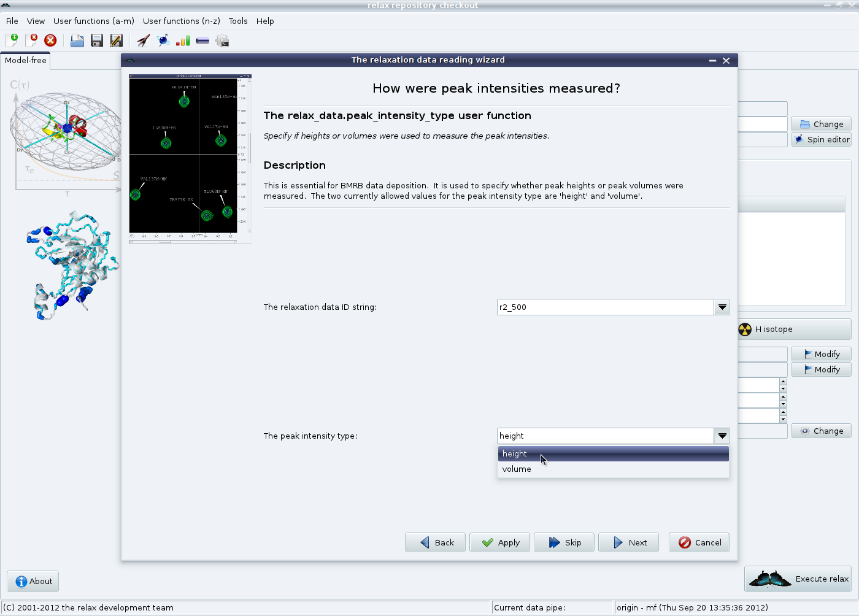Select 'volume' from the dropdown list

pos(517,469)
